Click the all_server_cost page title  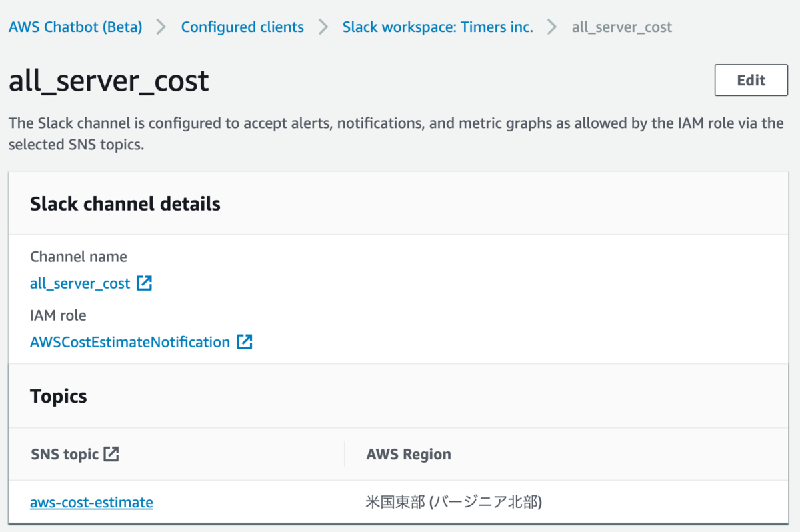109,81
